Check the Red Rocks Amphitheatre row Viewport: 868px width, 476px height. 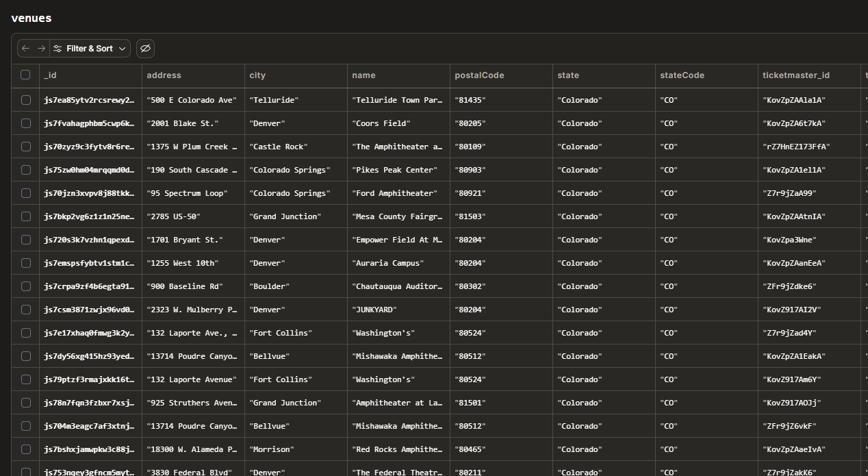pos(26,449)
